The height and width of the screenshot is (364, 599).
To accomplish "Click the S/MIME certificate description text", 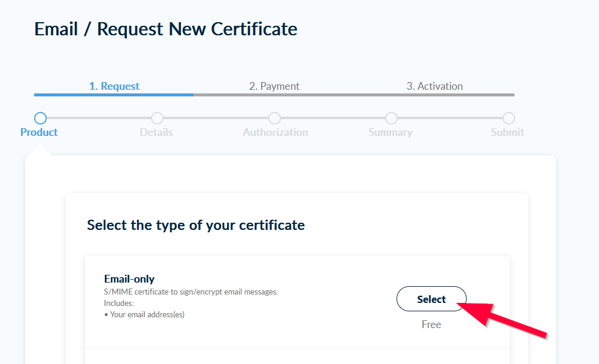I will [x=191, y=292].
